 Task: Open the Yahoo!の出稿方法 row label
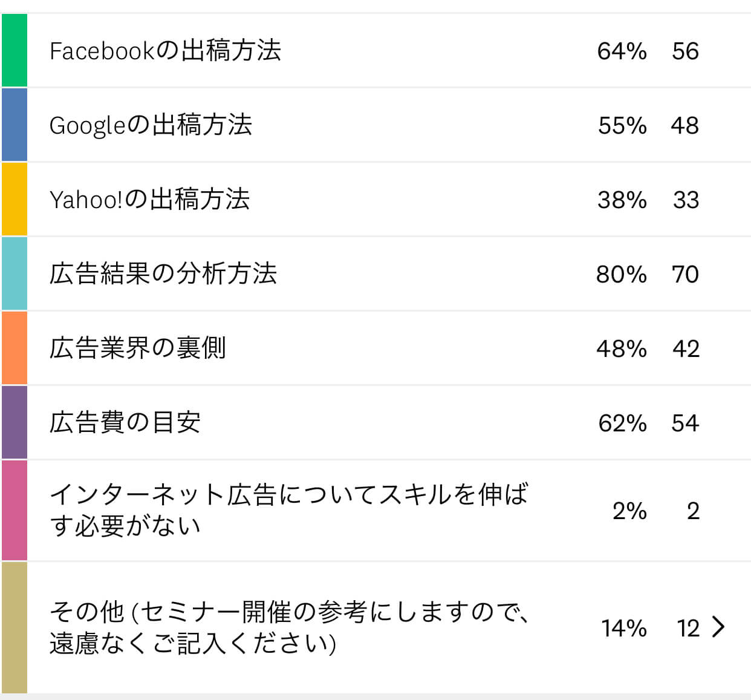pos(149,199)
